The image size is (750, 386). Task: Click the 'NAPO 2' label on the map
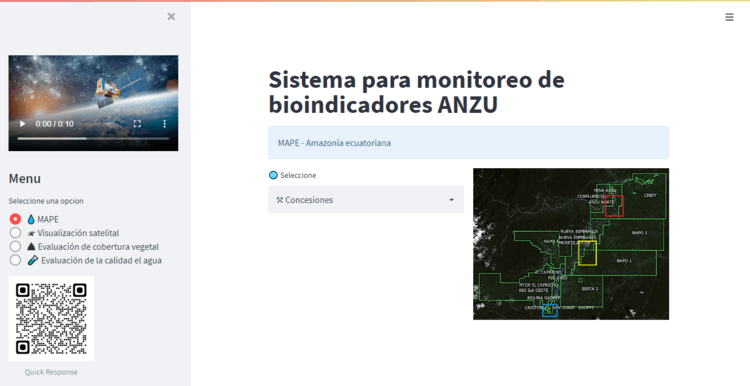pyautogui.click(x=639, y=233)
